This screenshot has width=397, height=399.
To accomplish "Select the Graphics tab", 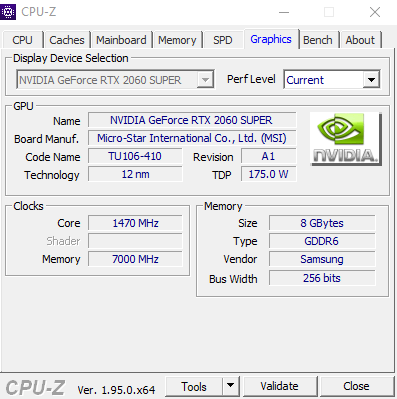I will [x=271, y=39].
